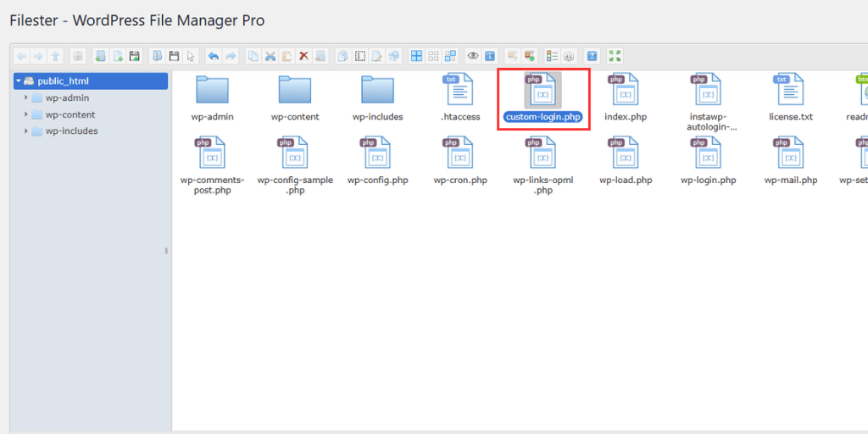Select the index.php file
This screenshot has height=434, width=868.
(x=626, y=97)
